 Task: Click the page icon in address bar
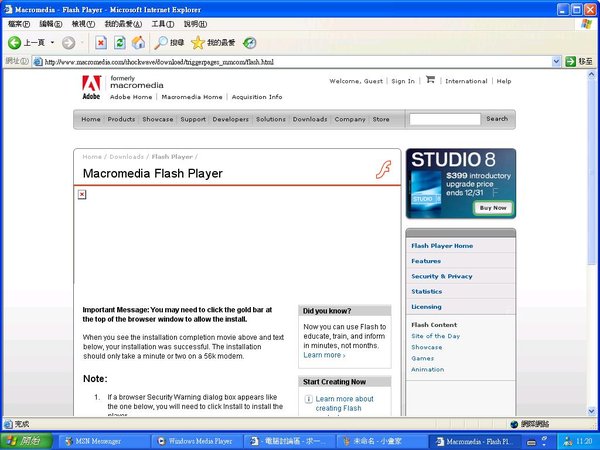(38, 62)
